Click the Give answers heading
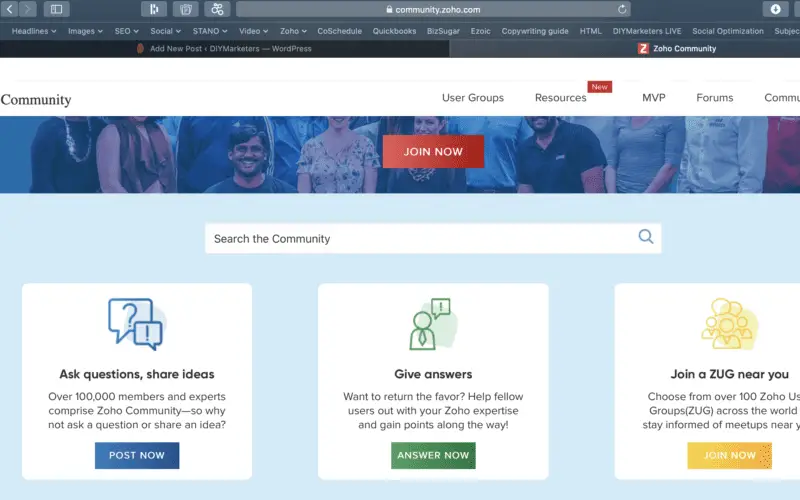The height and width of the screenshot is (500, 800). [433, 374]
